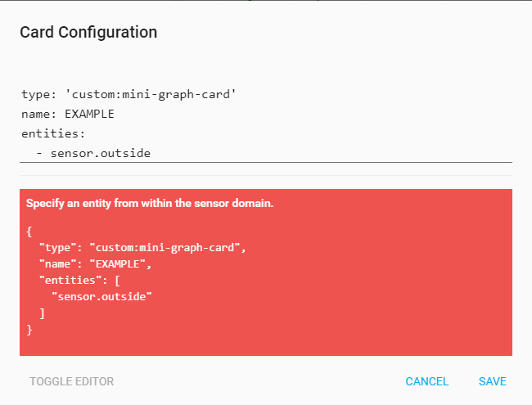Click the Card Configuration dialog title
The image size is (532, 405).
click(x=88, y=33)
